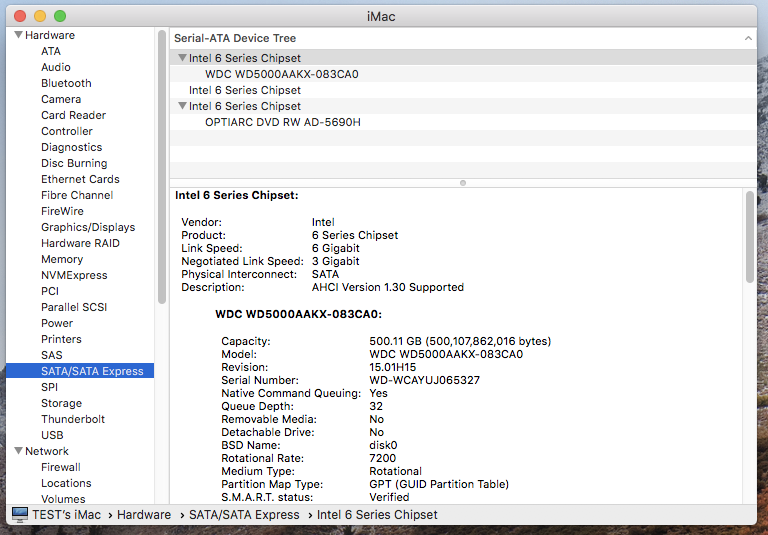Select ATA in the sidebar
The image size is (768, 535).
(x=51, y=51)
